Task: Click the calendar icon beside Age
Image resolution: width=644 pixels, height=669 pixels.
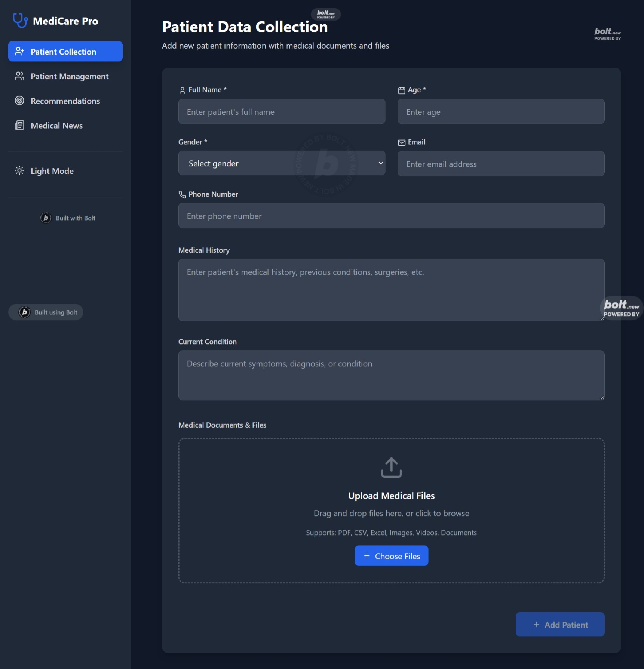Action: pyautogui.click(x=402, y=90)
